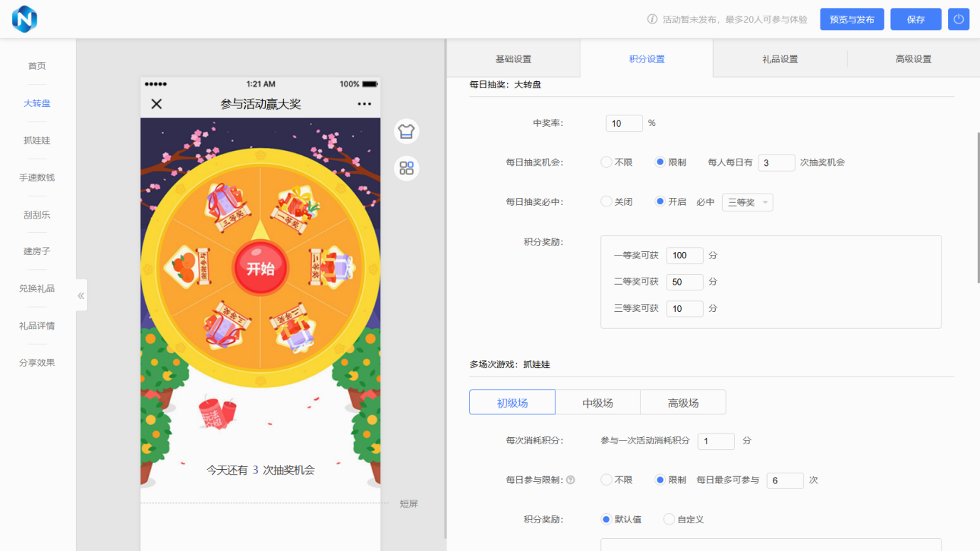
Task: Collapse the left sidebar with chevron
Action: pyautogui.click(x=81, y=295)
